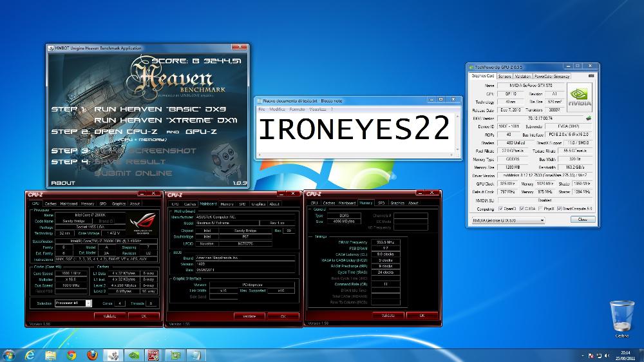The width and height of the screenshot is (644, 362).
Task: Open Windows Explorer folder from taskbar
Action: pos(50,355)
